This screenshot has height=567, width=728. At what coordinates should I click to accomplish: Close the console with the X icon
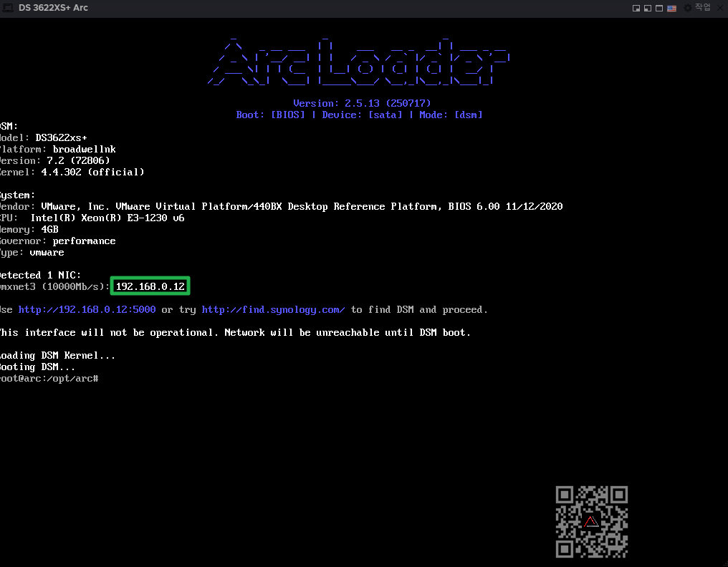coord(719,8)
